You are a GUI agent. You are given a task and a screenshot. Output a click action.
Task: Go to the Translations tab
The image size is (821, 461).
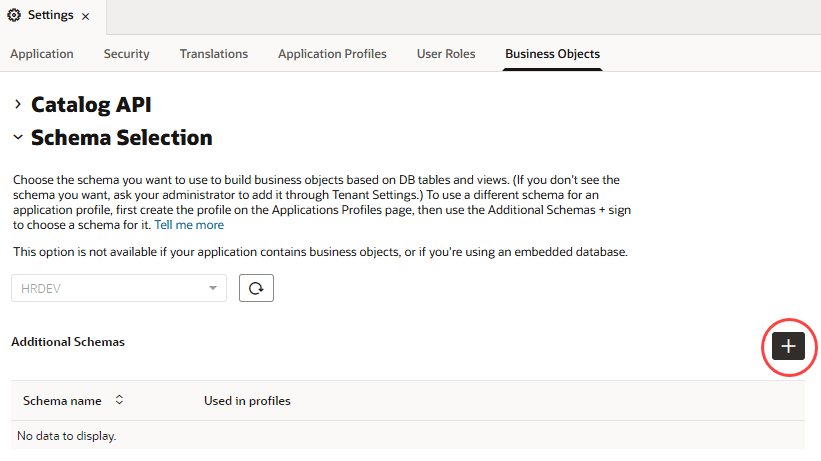tap(214, 54)
